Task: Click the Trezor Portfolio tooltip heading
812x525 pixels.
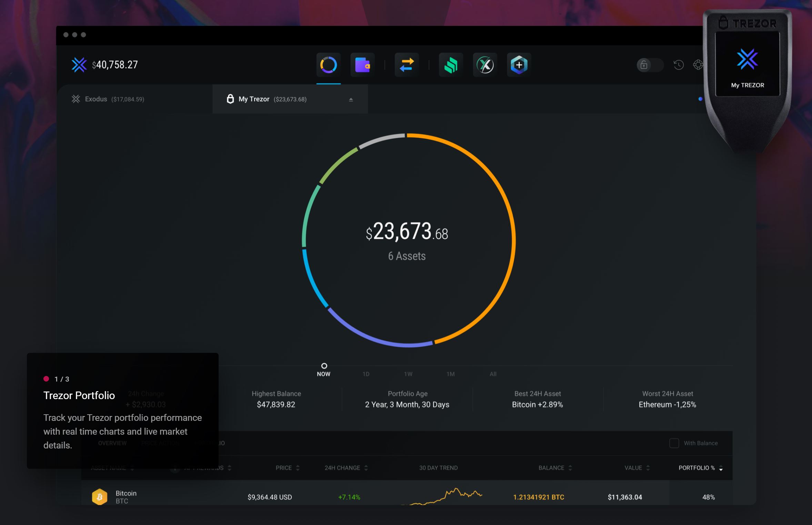Action: click(79, 395)
